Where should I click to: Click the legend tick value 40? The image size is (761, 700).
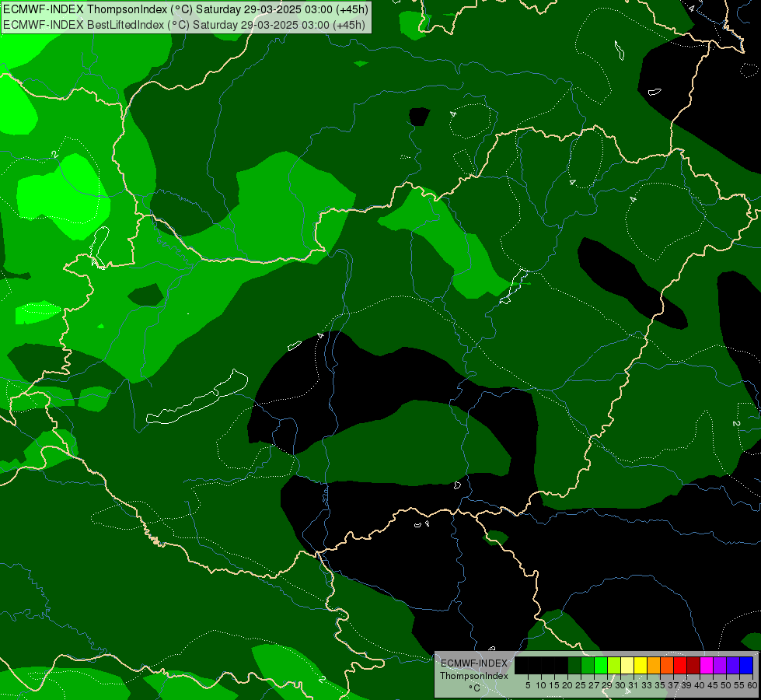700,685
